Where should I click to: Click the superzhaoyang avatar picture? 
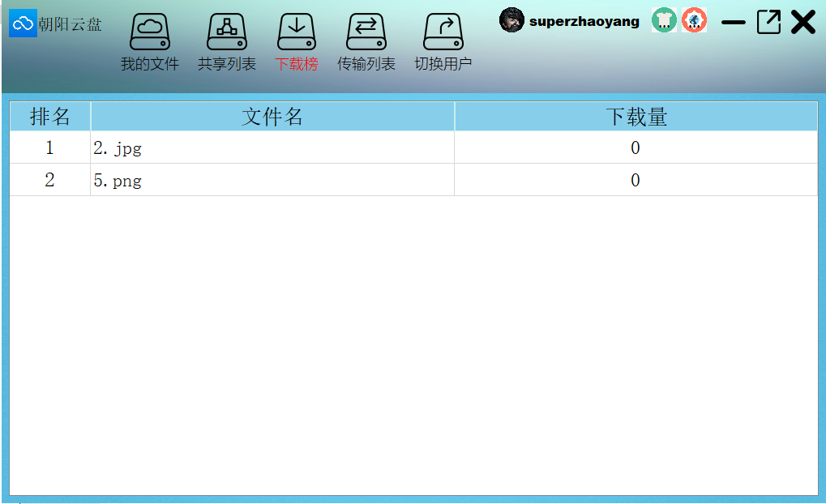(511, 20)
